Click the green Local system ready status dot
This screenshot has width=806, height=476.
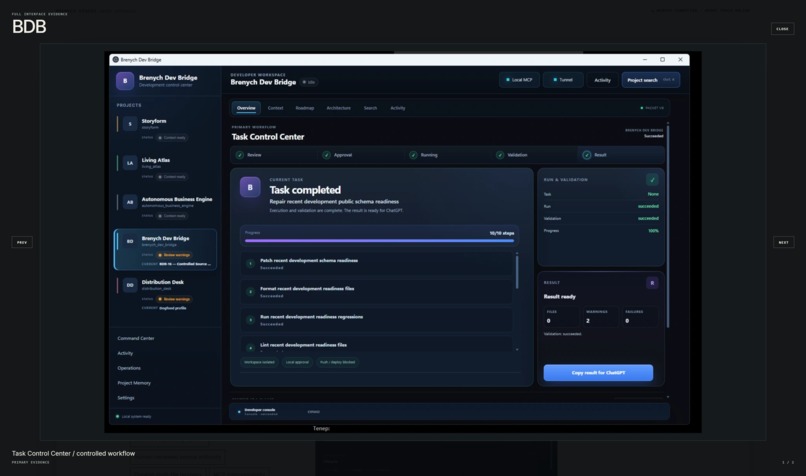tap(118, 416)
